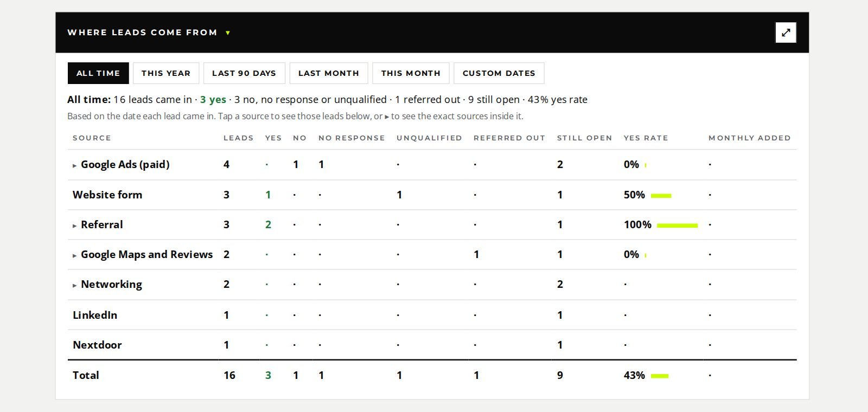Click the Leads count 4 for Google Ads
This screenshot has height=412, width=868.
click(x=226, y=164)
